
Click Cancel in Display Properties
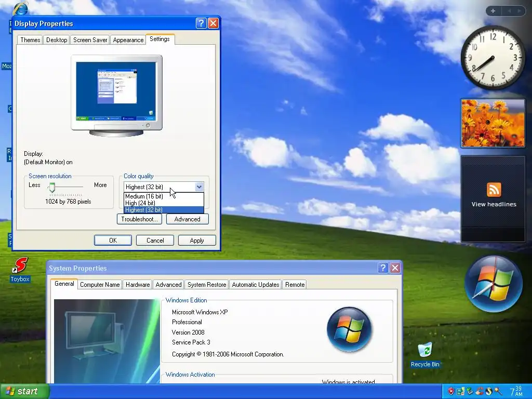tap(155, 240)
